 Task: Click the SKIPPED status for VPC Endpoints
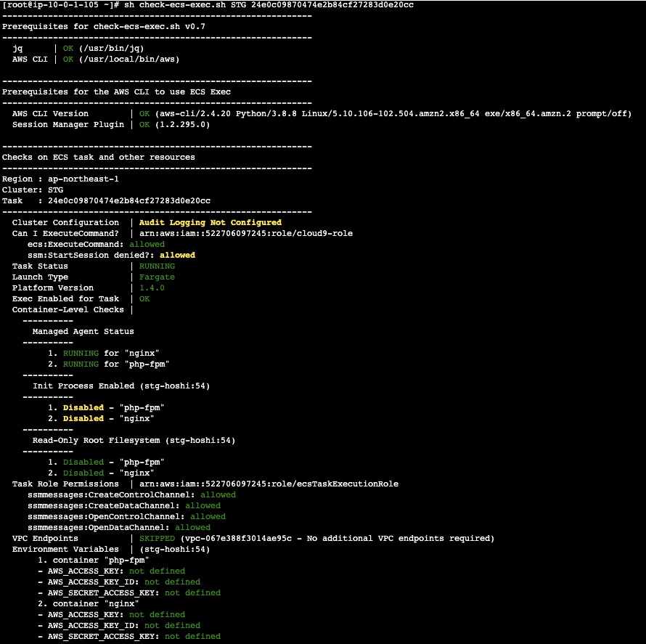157,538
